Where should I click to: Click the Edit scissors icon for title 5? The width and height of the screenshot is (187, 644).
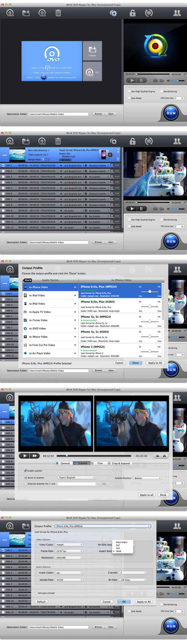[112, 188]
